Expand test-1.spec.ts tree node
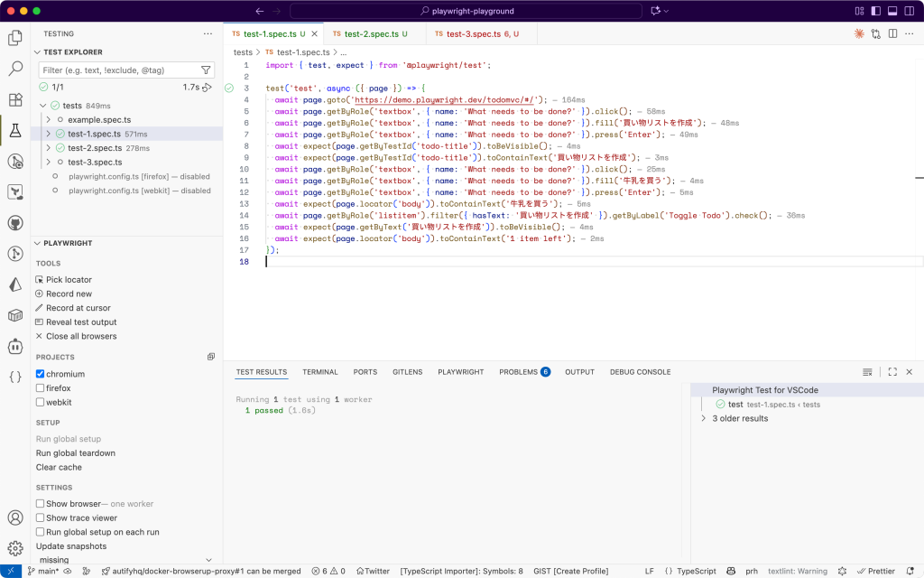This screenshot has height=578, width=924. (49, 134)
